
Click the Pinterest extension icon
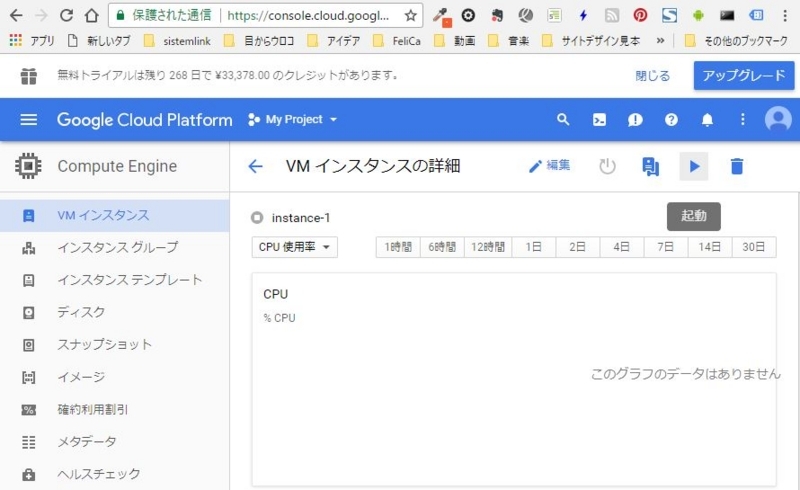[x=640, y=15]
